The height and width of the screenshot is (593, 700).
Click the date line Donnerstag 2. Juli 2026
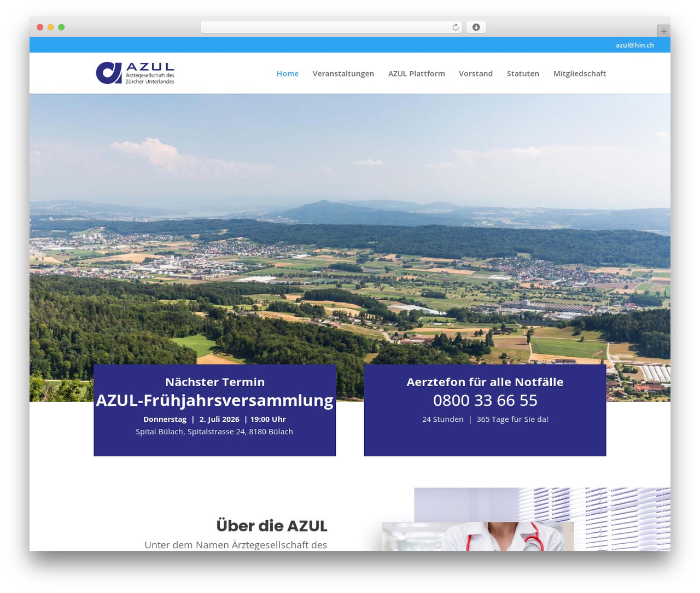click(215, 419)
